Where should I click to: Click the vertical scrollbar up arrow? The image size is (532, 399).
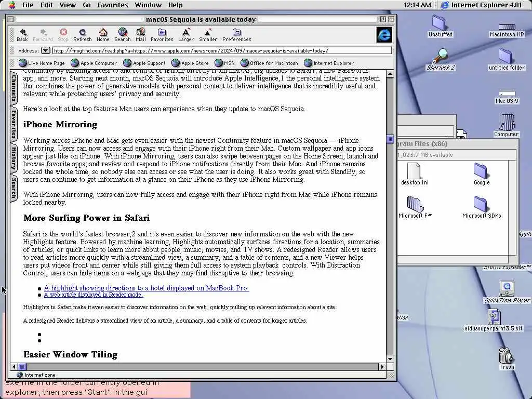click(390, 74)
